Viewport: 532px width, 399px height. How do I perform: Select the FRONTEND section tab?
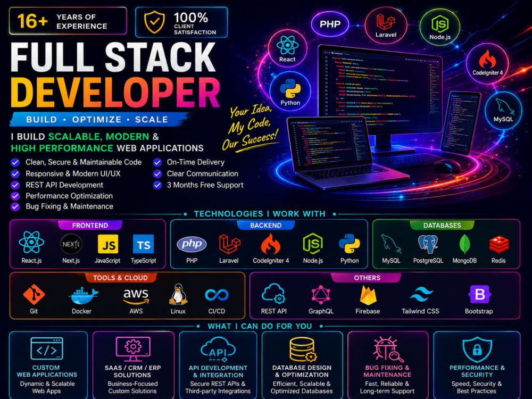[90, 225]
